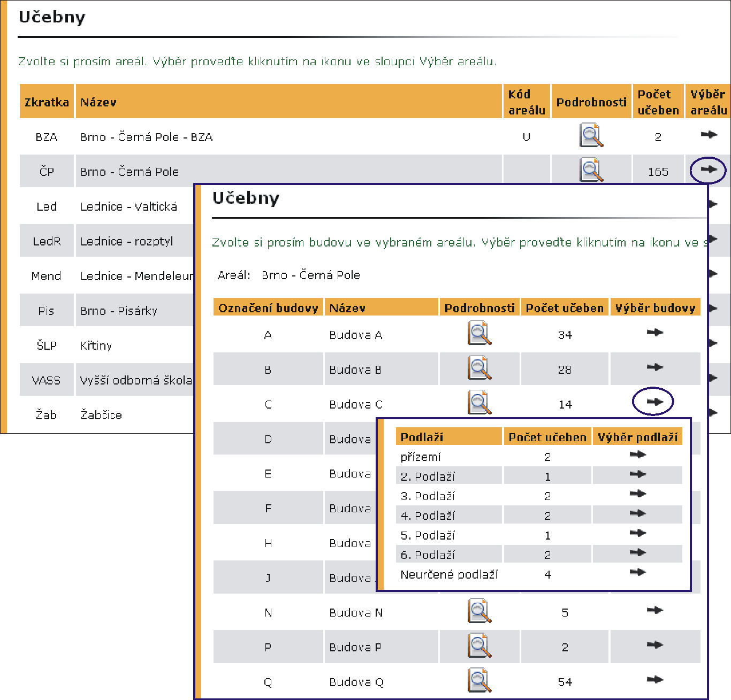Select 6. Podlaží floor arrow

638,552
